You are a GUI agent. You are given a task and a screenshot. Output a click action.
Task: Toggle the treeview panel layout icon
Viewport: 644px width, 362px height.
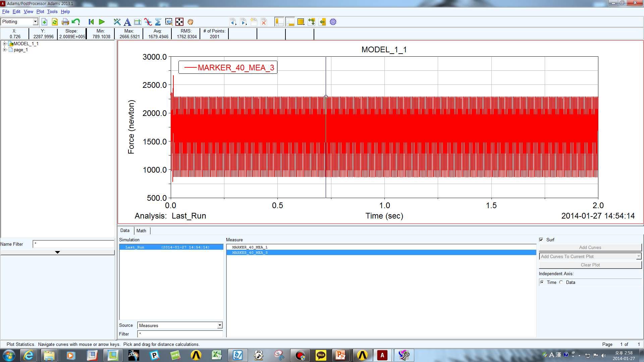tap(279, 22)
